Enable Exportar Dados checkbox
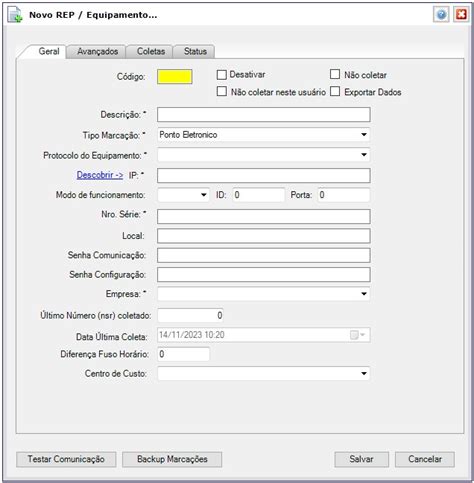The image size is (474, 483). tap(335, 91)
